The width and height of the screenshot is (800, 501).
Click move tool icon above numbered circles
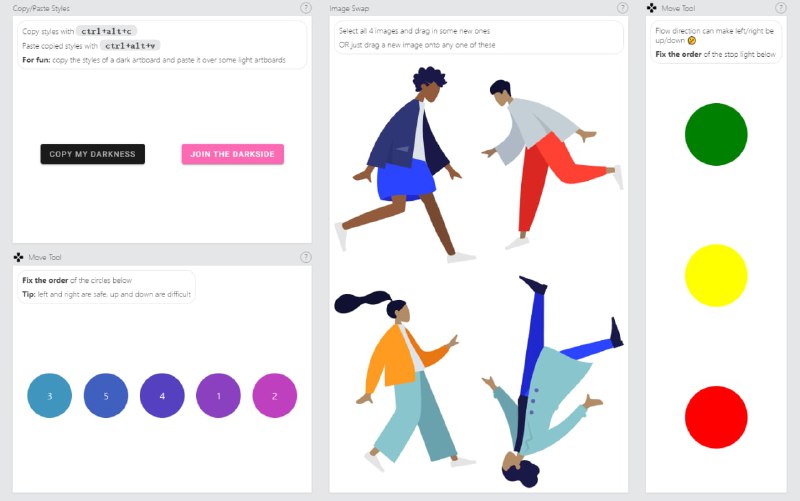(18, 257)
